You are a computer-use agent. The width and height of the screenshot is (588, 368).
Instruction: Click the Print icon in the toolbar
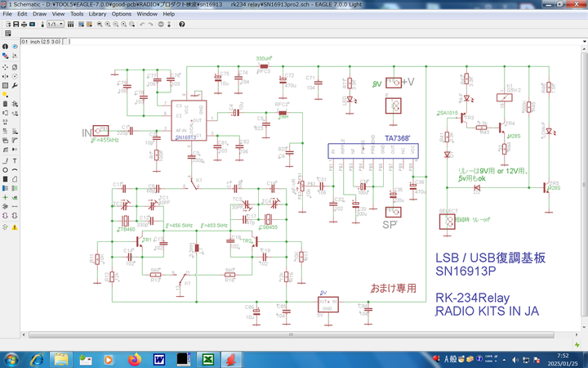click(25, 25)
